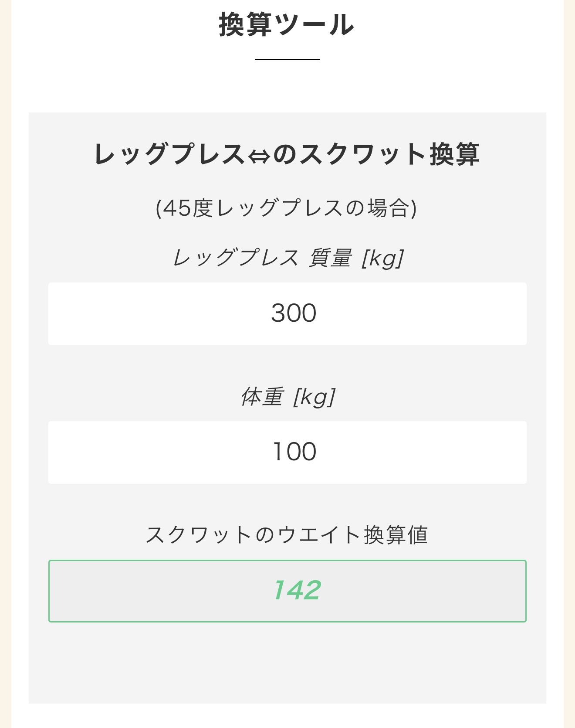Click the 300 value in mass field

coord(294,313)
